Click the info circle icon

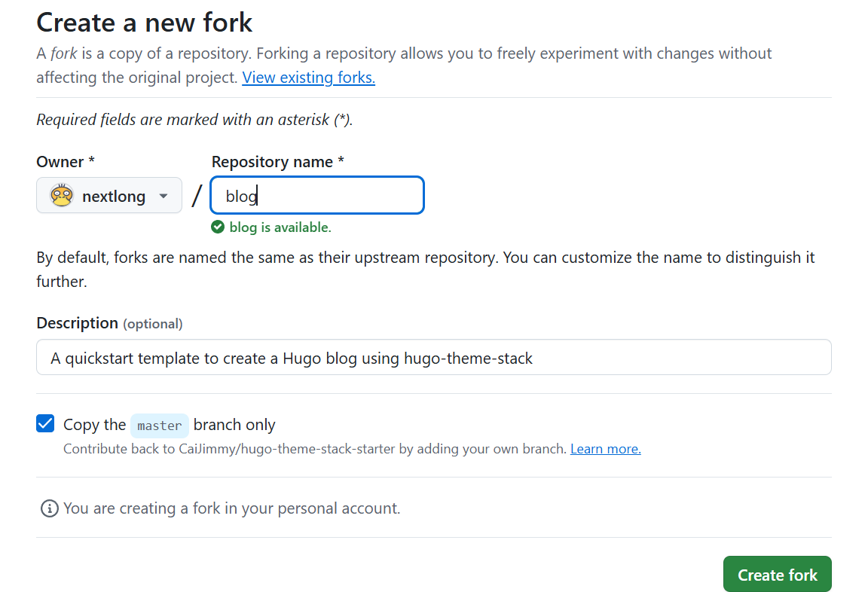(x=49, y=508)
